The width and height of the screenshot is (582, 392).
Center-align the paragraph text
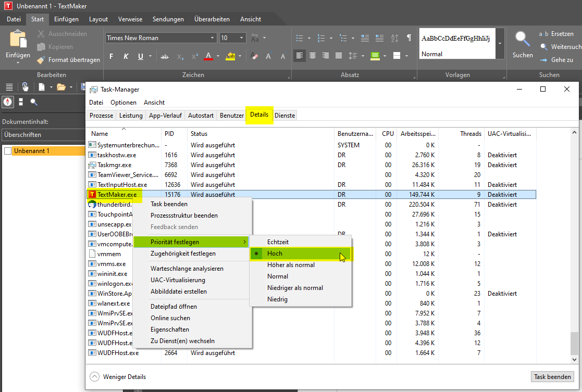(x=313, y=56)
